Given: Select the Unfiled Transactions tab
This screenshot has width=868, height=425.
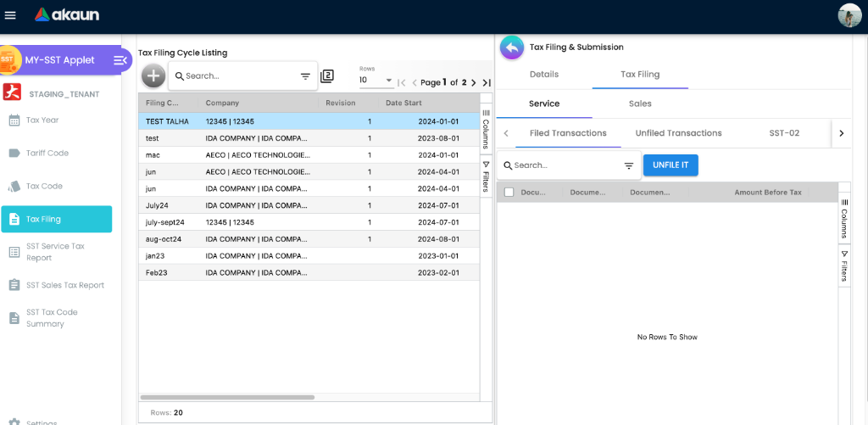Looking at the screenshot, I should click(x=678, y=133).
